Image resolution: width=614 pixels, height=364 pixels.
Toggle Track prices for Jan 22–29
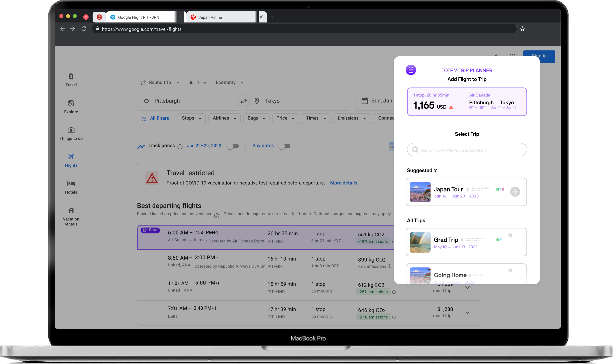(x=233, y=146)
